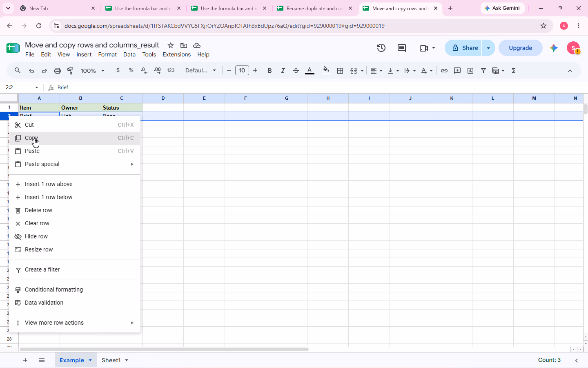588x368 pixels.
Task: Open the text color picker
Action: [310, 71]
